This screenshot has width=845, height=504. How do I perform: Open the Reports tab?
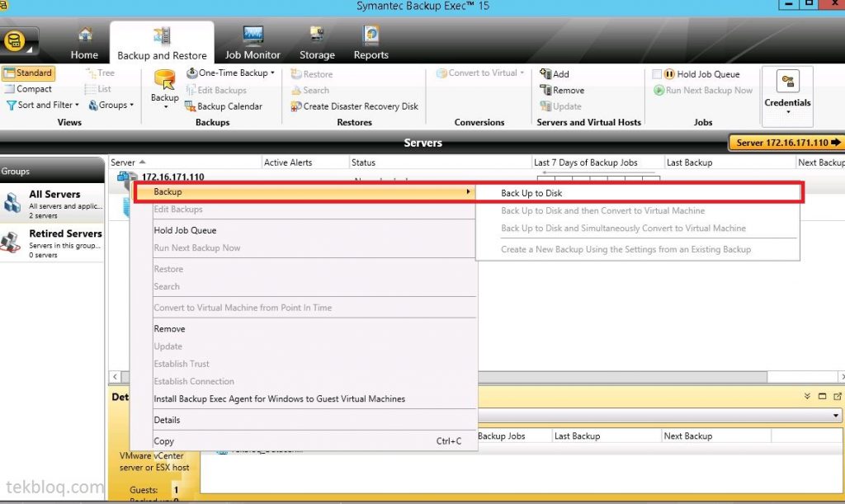coord(371,44)
